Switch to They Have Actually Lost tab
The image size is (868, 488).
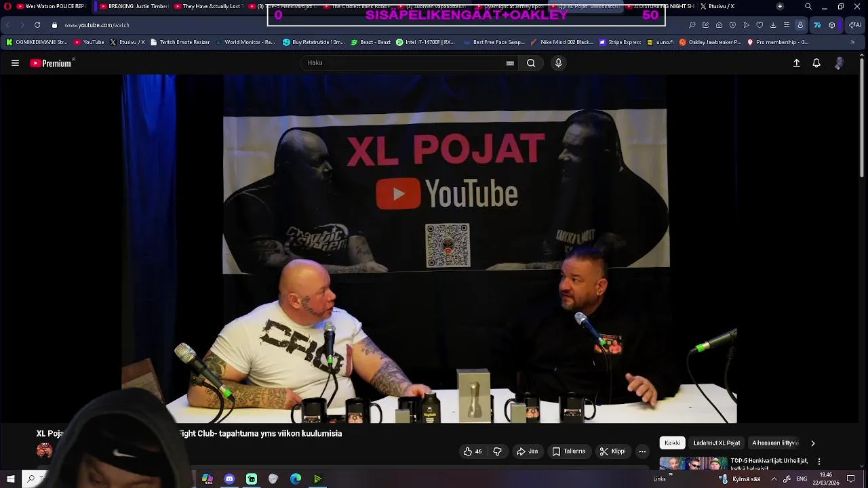(x=208, y=6)
